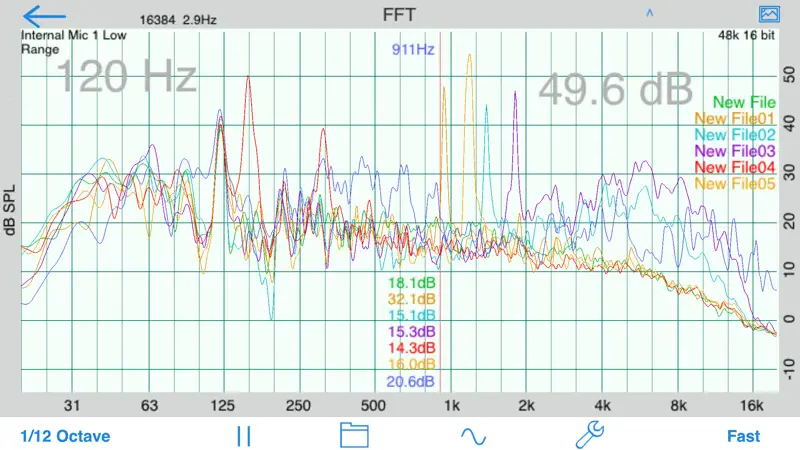The width and height of the screenshot is (800, 450).
Task: Click the 31 frequency axis label
Action: pyautogui.click(x=72, y=406)
